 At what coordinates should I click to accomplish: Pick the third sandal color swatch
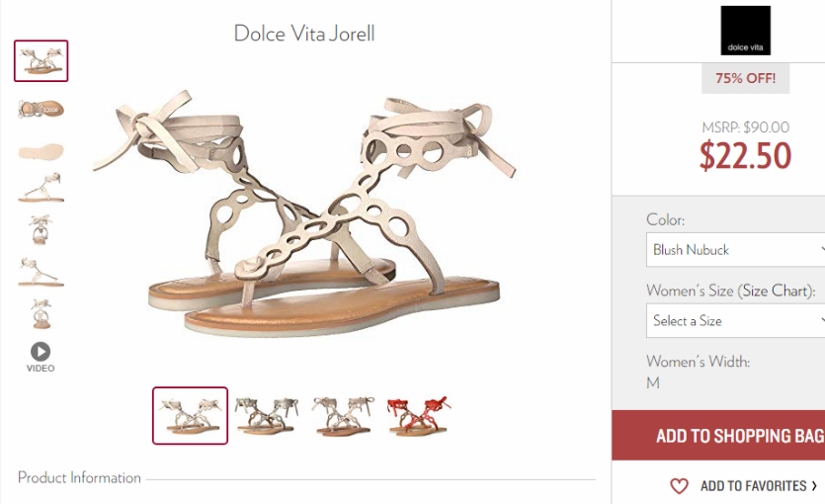[343, 416]
